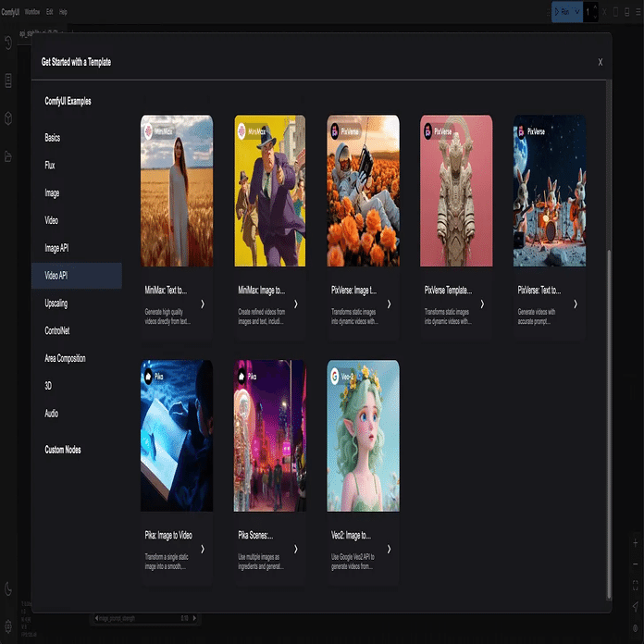Open the node library sidebar icon
644x644 pixels.
8,80
